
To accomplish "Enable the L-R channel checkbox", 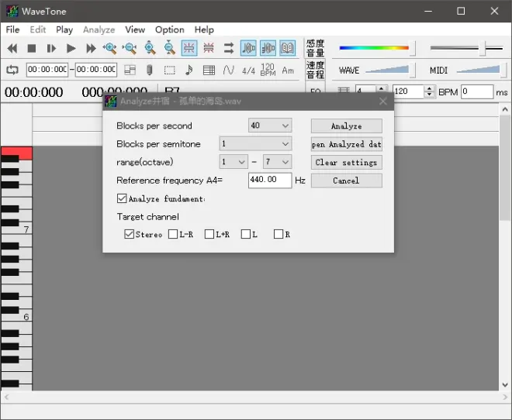I will pos(173,234).
